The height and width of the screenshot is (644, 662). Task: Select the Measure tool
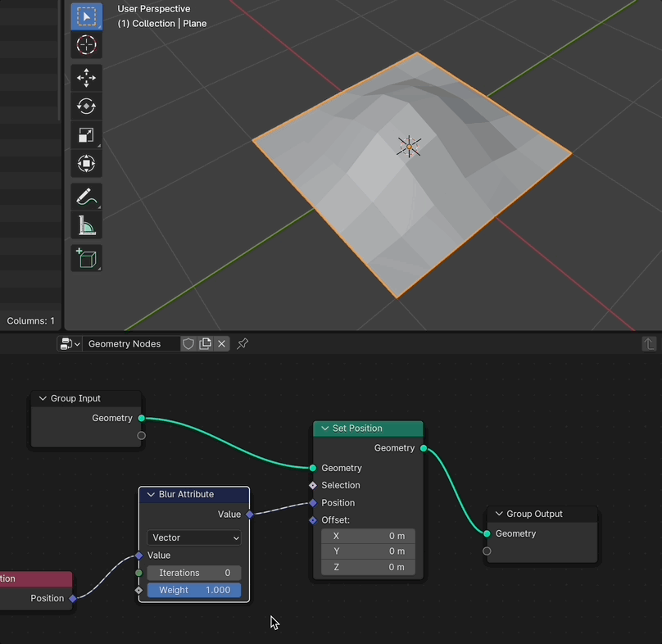click(x=86, y=224)
